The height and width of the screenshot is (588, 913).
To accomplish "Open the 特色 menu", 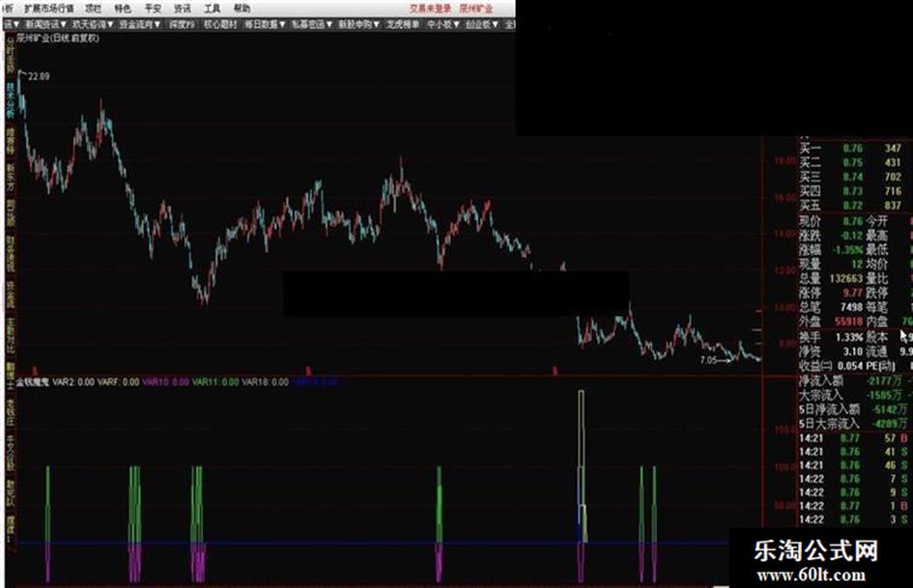I will [123, 8].
